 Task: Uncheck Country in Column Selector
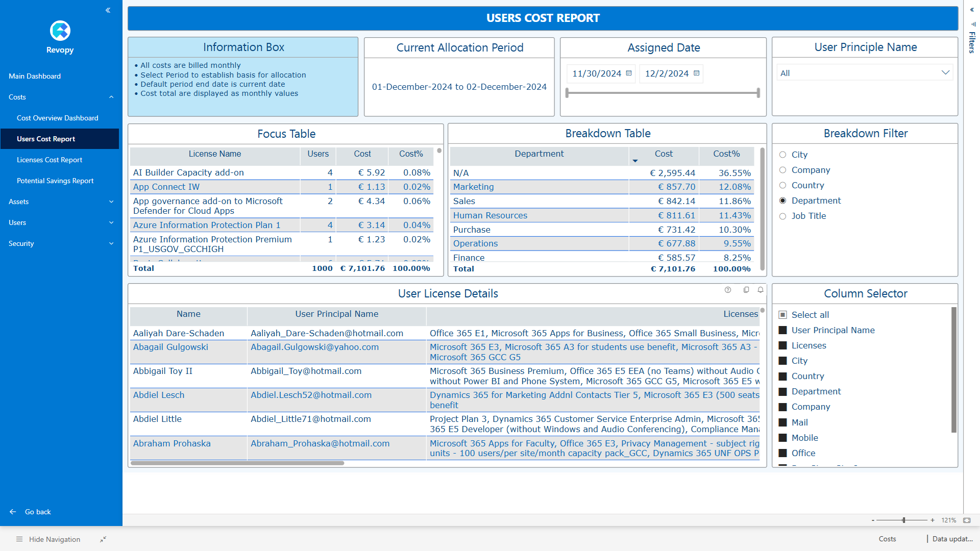click(782, 376)
